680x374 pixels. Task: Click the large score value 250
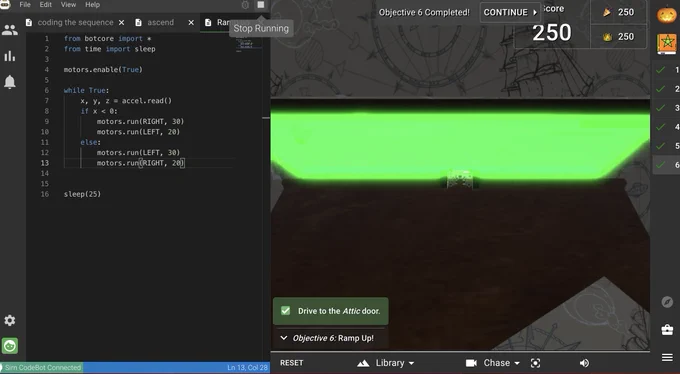[552, 33]
